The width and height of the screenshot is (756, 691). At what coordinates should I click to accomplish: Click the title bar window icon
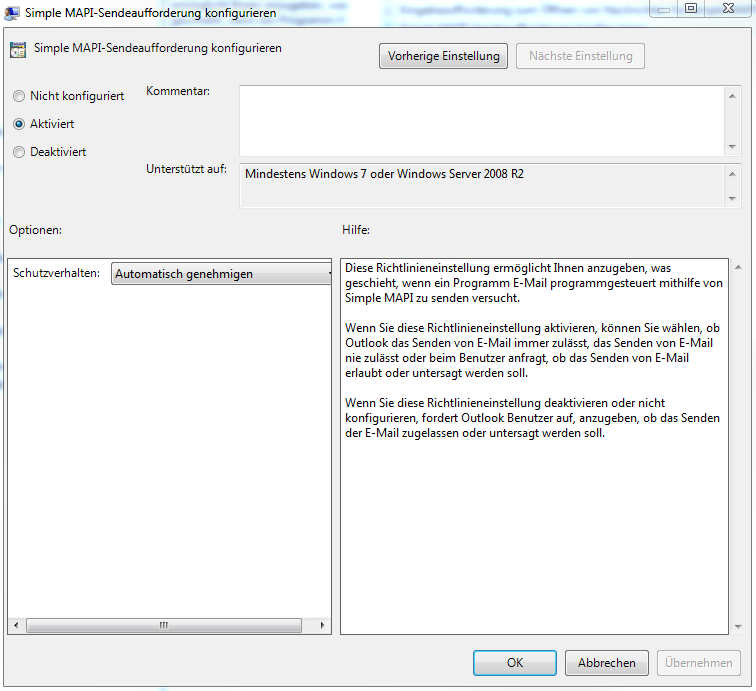point(12,13)
